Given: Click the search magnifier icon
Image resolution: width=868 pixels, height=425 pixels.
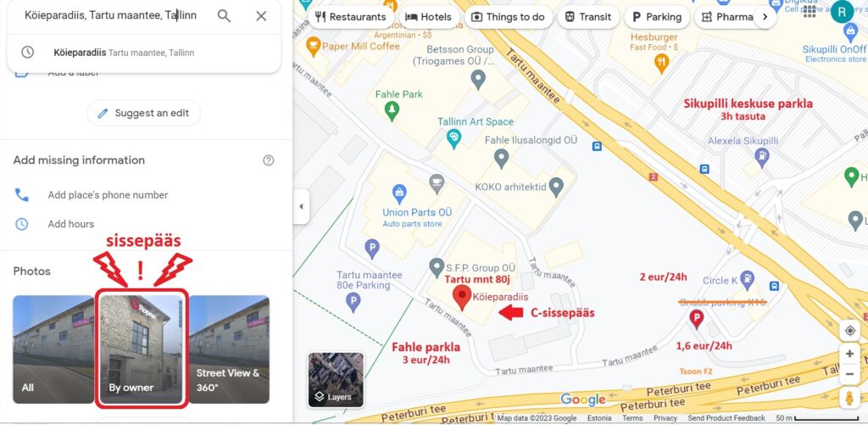Looking at the screenshot, I should (224, 15).
